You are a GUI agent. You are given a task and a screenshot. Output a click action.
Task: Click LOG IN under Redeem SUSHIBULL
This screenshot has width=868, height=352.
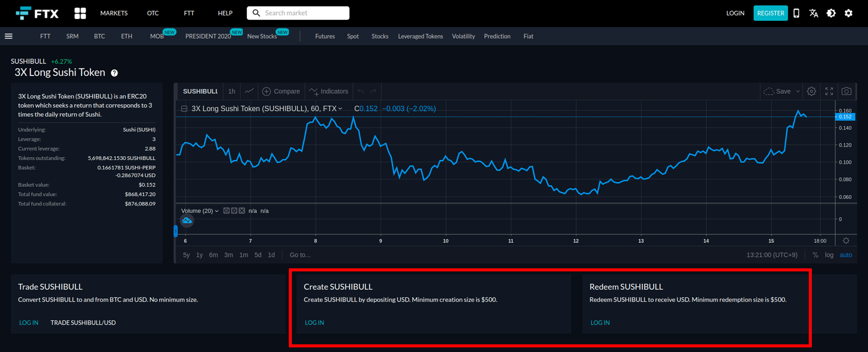tap(600, 323)
